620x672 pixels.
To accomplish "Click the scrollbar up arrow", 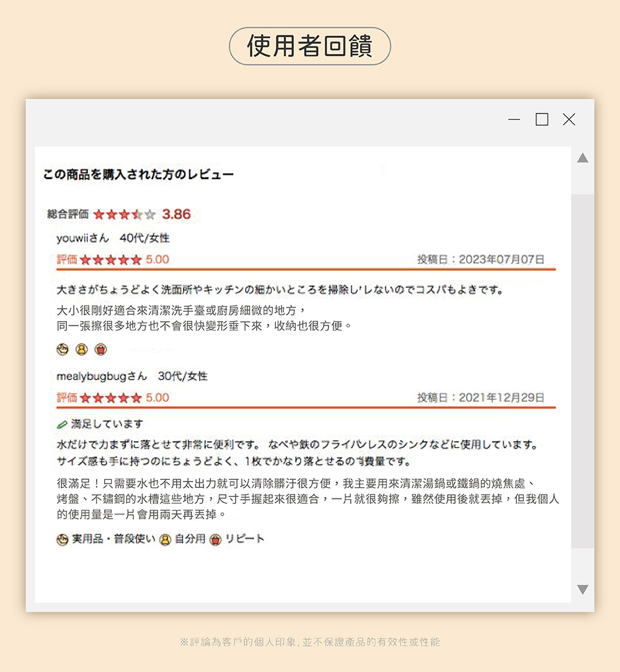I will 583,157.
